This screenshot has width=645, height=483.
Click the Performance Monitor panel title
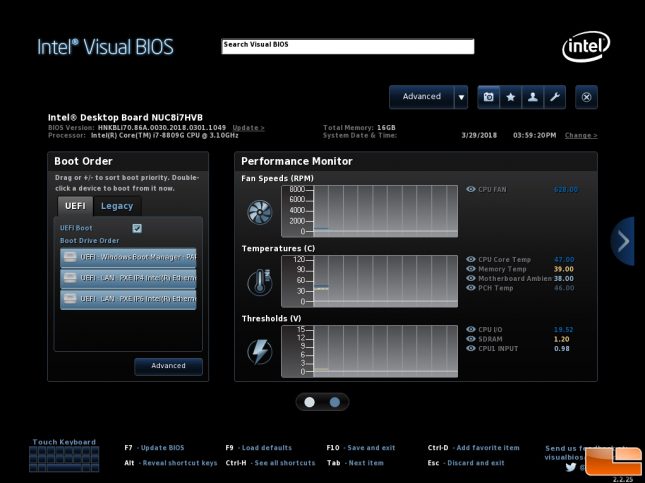[x=297, y=161]
